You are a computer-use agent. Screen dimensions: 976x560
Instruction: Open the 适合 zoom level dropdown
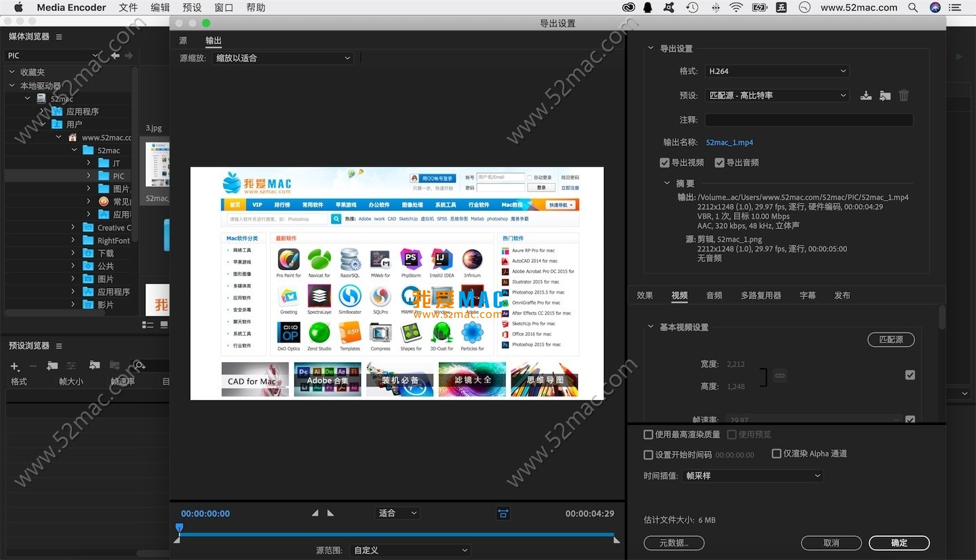tap(397, 513)
